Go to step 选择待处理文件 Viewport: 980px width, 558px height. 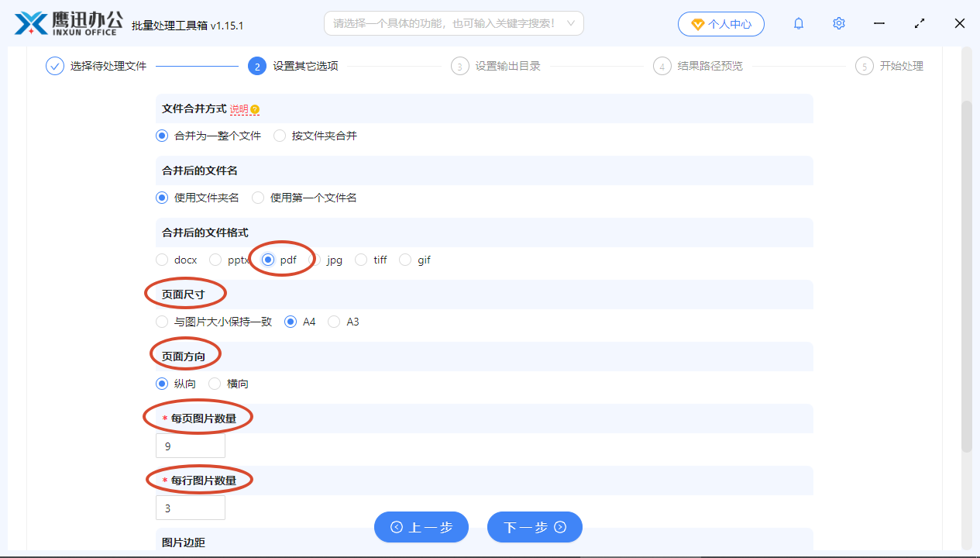click(108, 66)
